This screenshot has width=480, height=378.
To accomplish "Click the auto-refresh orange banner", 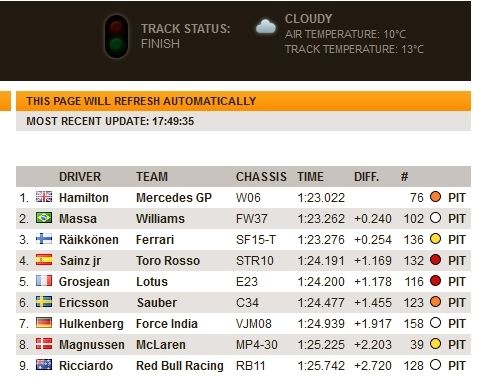I will tap(243, 101).
